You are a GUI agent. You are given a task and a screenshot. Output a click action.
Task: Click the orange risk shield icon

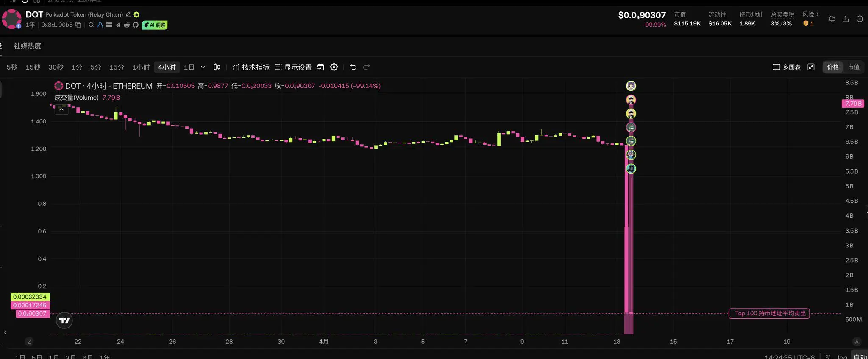806,24
